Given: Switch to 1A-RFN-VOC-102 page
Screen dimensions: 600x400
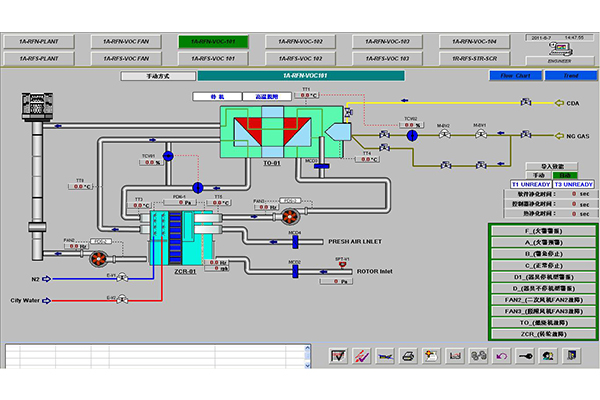Looking at the screenshot, I should pos(302,41).
